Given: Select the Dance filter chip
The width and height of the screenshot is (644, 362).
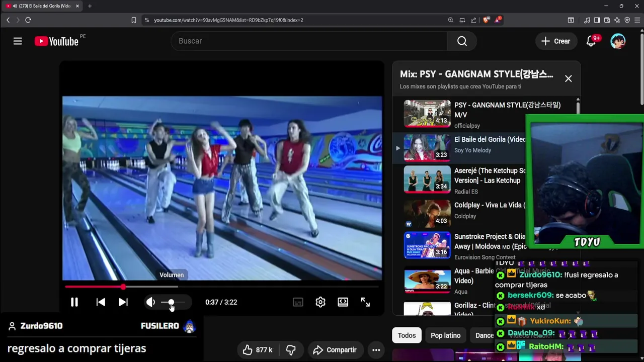Looking at the screenshot, I should [485, 335].
